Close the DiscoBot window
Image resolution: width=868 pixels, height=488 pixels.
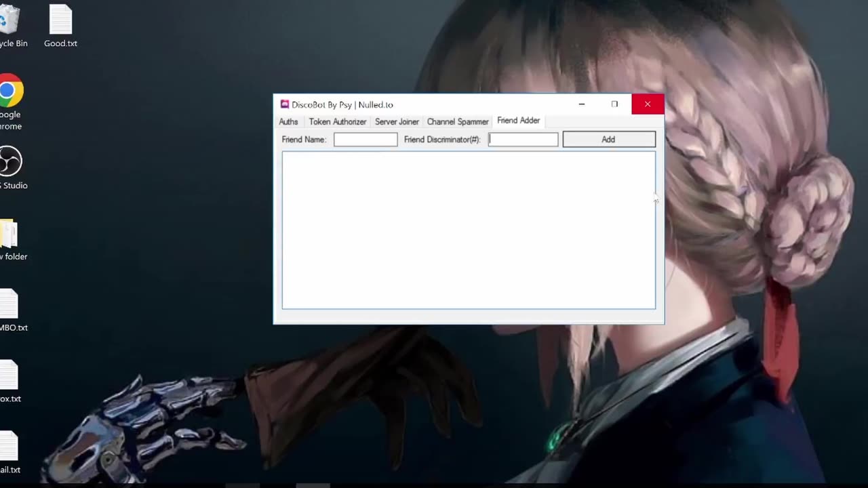648,104
